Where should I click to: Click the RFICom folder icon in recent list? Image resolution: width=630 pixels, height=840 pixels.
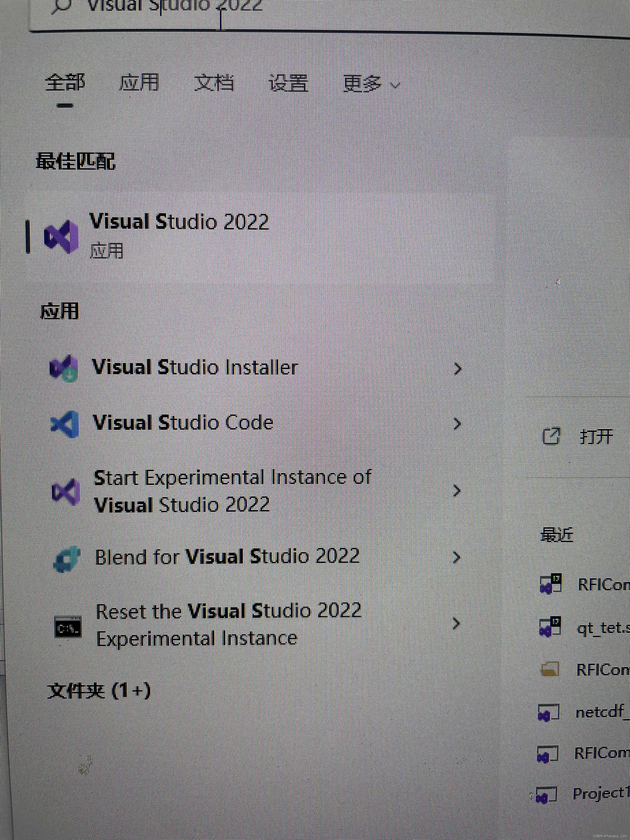550,670
